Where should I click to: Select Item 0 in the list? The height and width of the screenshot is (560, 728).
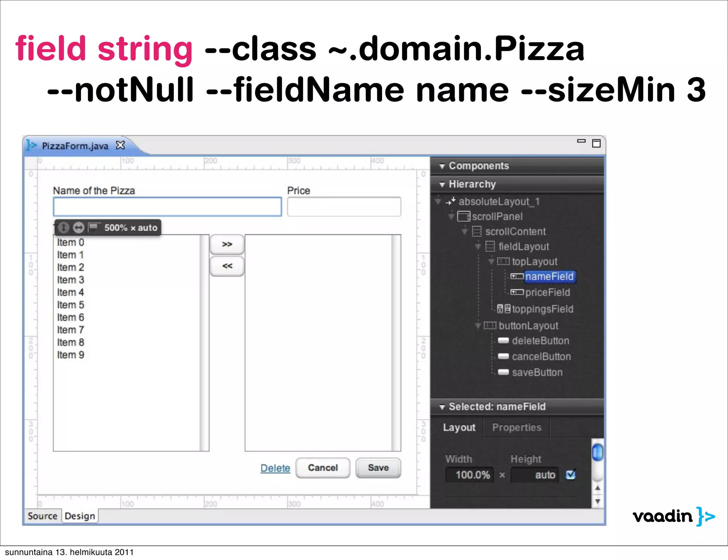point(71,242)
